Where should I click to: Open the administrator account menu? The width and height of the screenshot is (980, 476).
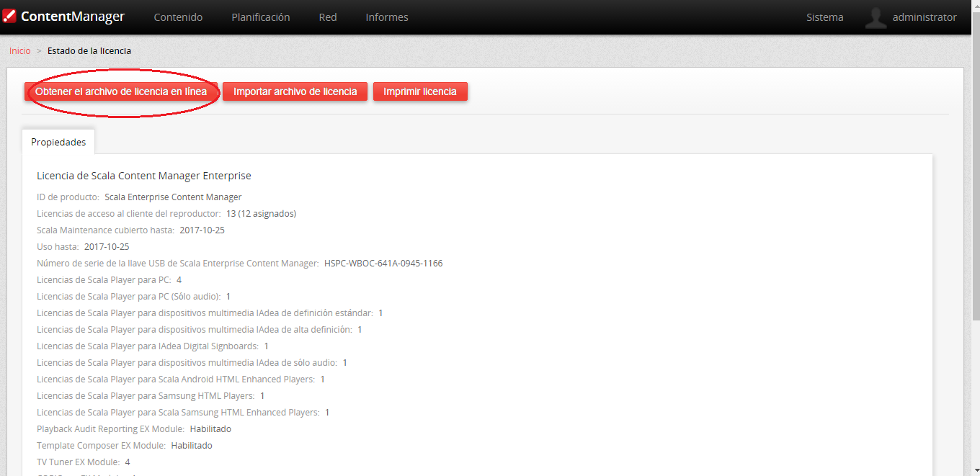pyautogui.click(x=925, y=17)
